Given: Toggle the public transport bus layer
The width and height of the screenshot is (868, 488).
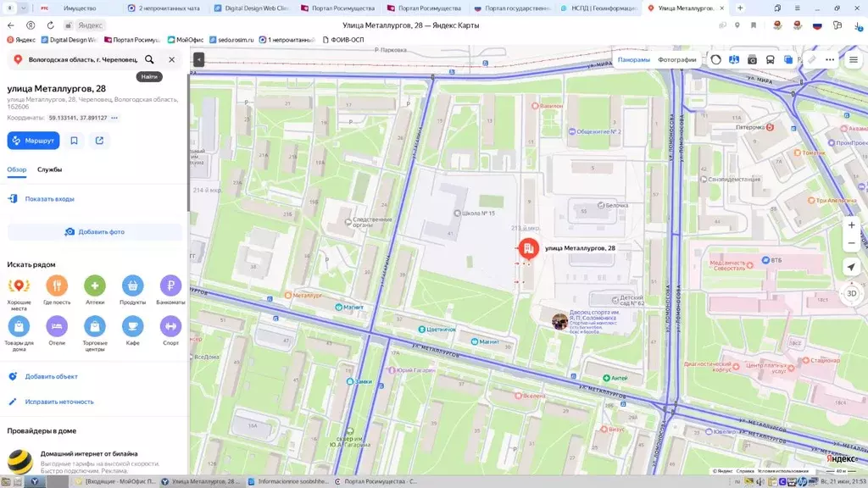Looking at the screenshot, I should pyautogui.click(x=770, y=60).
